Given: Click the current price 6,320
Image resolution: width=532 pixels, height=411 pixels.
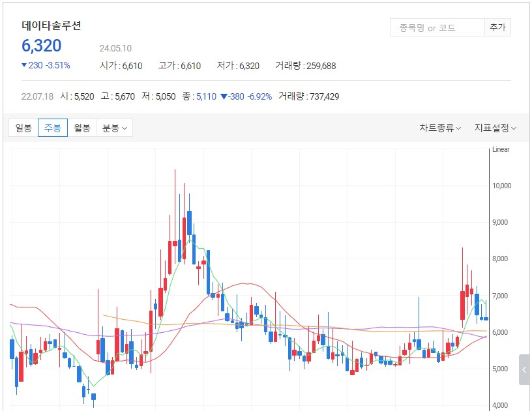Looking at the screenshot, I should click(x=42, y=46).
